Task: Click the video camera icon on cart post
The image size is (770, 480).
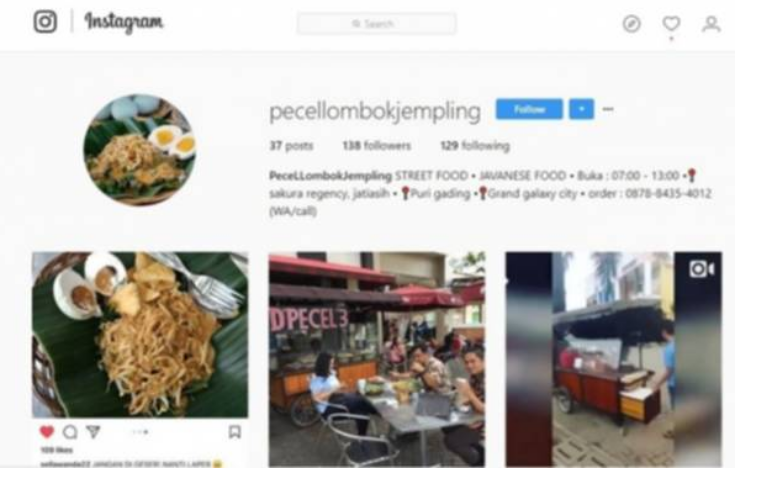Action: 701,269
